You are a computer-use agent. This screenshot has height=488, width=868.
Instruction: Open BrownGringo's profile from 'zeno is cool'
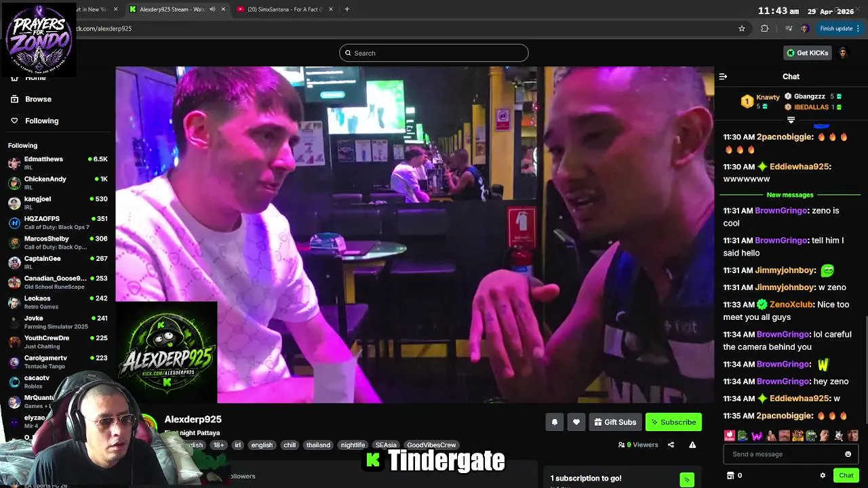tap(781, 211)
